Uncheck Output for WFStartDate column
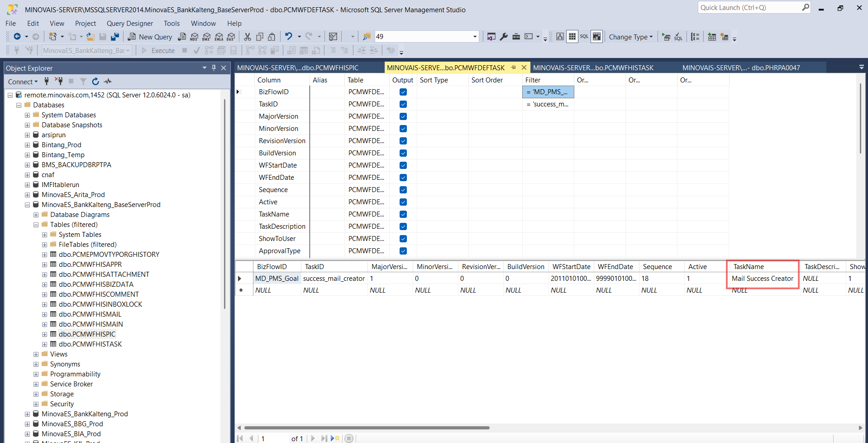 tap(403, 165)
